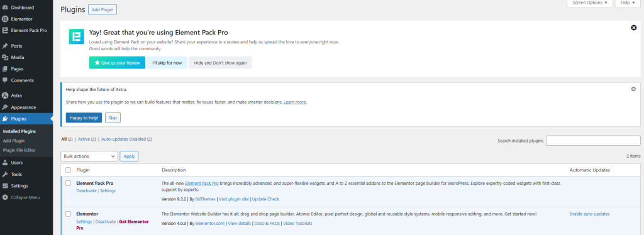Click the Comments bubble icon

click(x=5, y=80)
